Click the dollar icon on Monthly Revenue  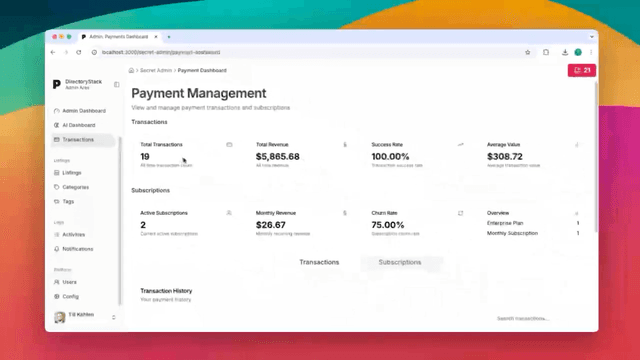click(345, 213)
